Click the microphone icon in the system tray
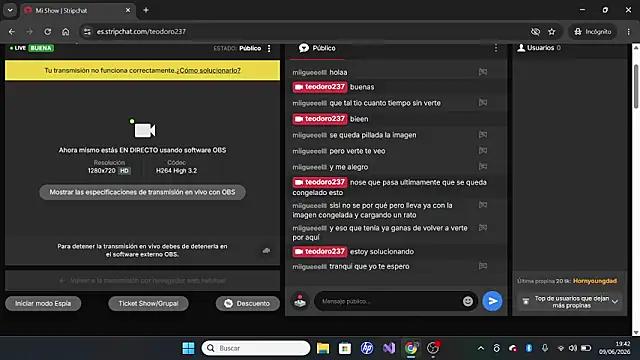The width and height of the screenshot is (640, 360). [x=545, y=348]
